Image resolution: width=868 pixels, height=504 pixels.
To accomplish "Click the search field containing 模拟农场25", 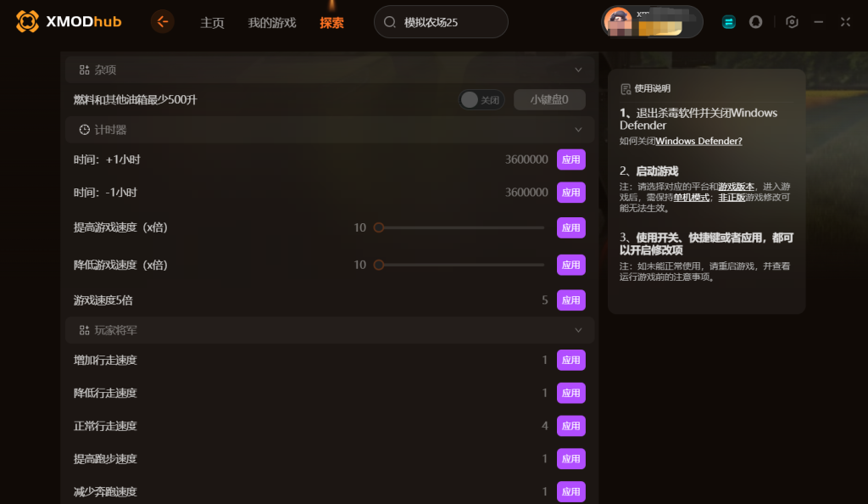I will click(441, 22).
